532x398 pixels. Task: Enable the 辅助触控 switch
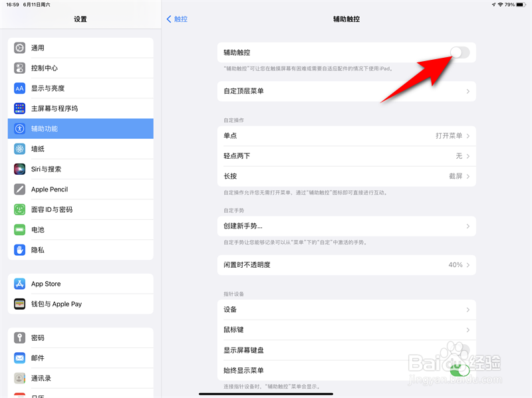pyautogui.click(x=460, y=52)
